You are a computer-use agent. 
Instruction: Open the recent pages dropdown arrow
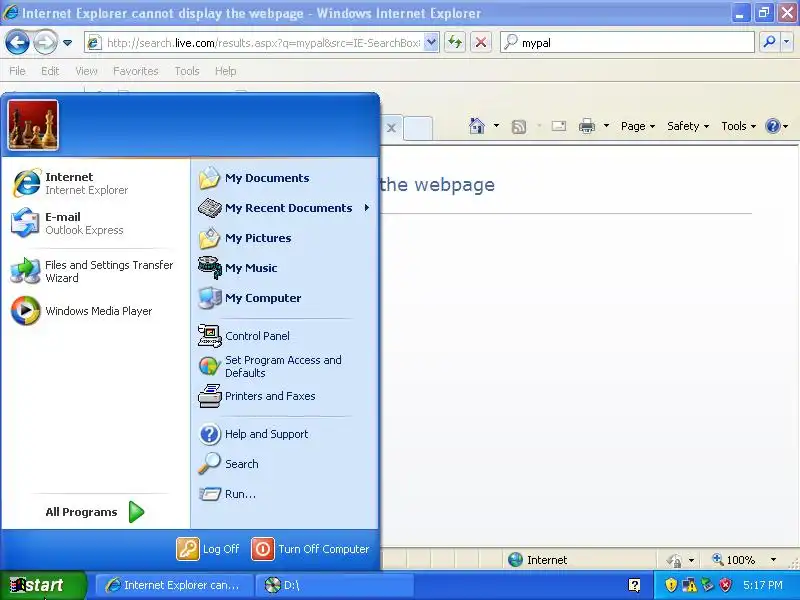(x=67, y=43)
